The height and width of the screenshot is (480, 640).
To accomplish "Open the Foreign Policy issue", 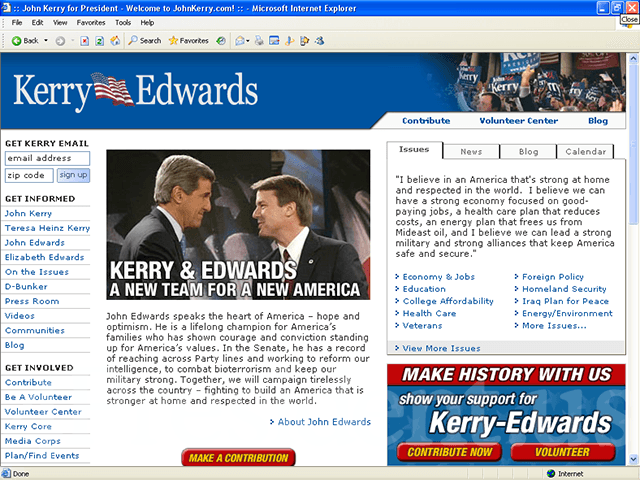I will point(553,277).
